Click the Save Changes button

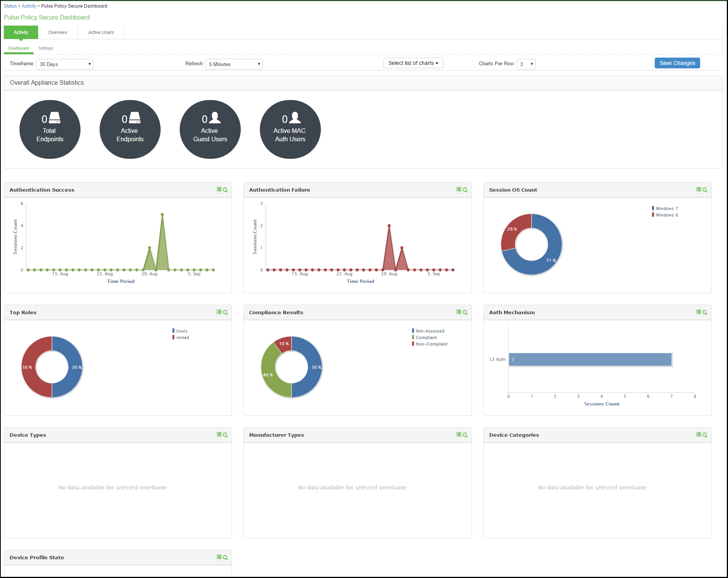(x=677, y=63)
